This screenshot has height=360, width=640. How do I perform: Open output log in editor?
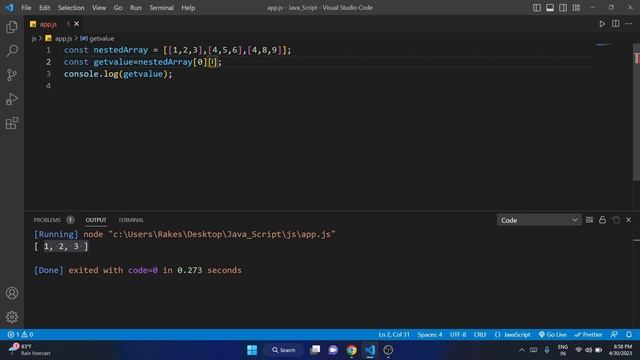point(616,220)
